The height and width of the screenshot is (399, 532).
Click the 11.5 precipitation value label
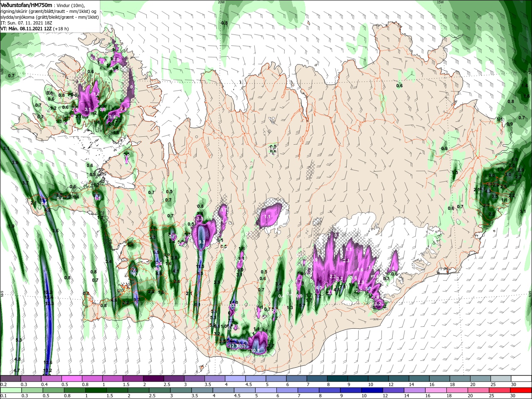click(x=200, y=266)
